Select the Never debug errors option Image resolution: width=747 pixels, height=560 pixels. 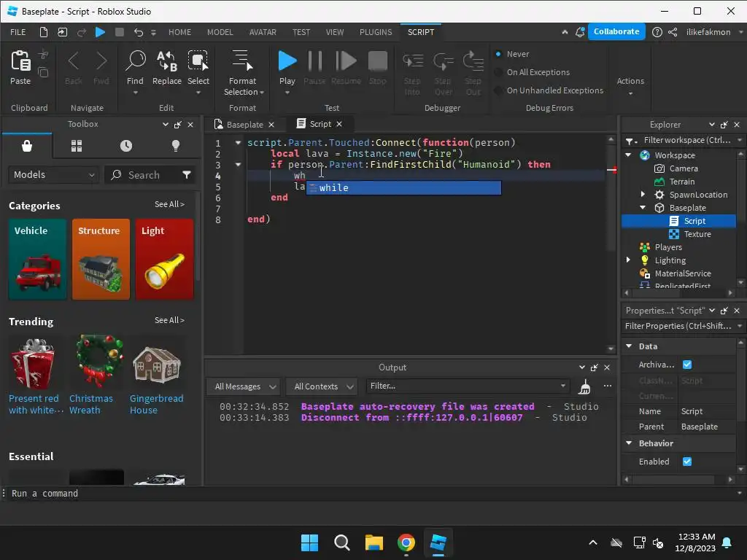pos(499,54)
